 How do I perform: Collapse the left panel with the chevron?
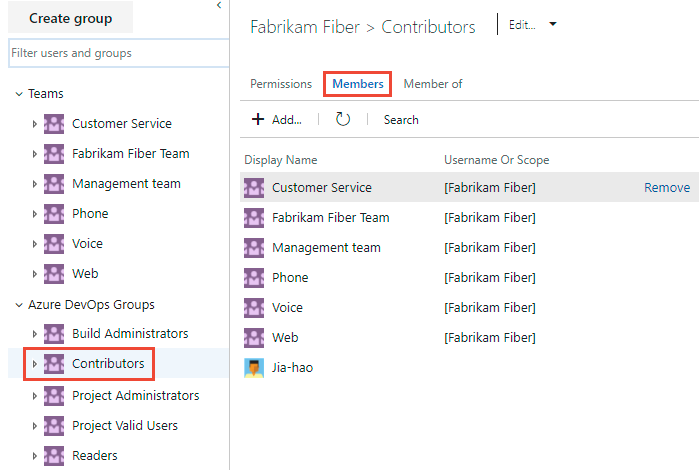219,6
